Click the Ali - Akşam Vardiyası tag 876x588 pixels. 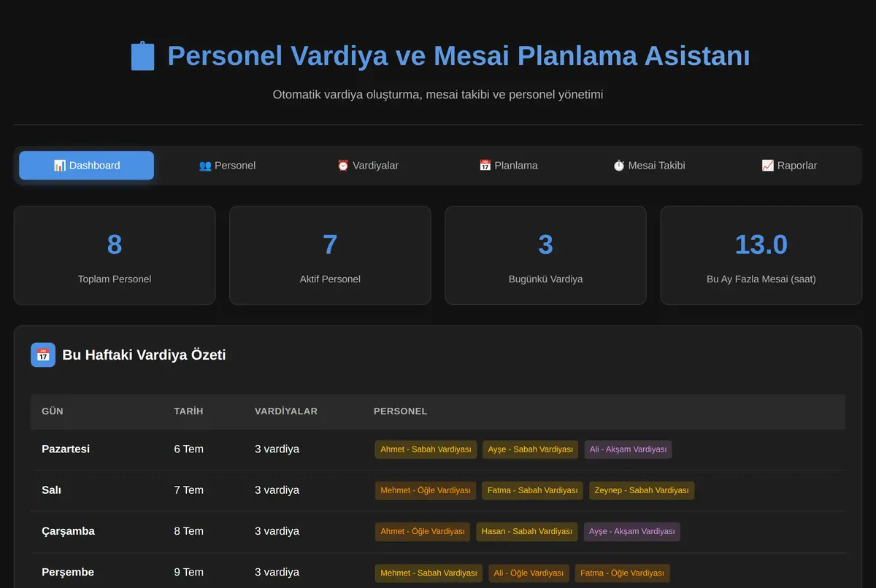628,449
